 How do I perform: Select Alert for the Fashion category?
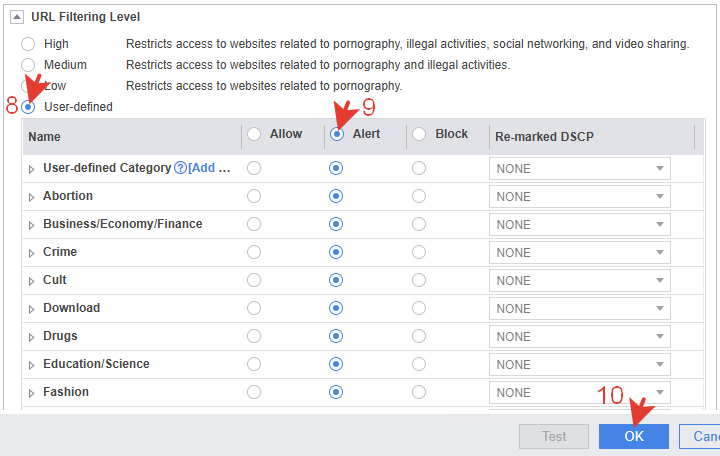[336, 392]
